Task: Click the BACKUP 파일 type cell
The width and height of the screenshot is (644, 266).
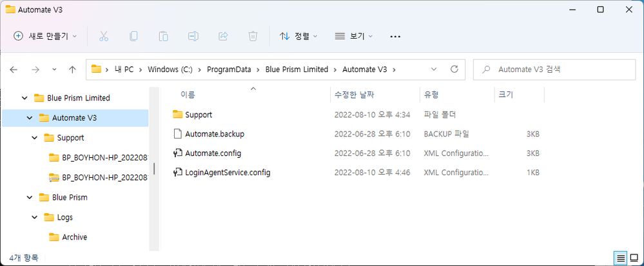Action: pos(447,134)
